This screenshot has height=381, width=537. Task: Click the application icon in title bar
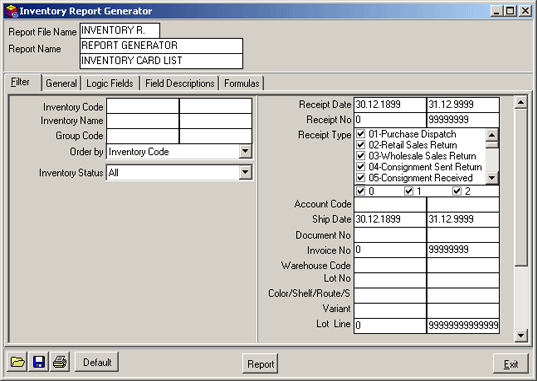tap(11, 11)
